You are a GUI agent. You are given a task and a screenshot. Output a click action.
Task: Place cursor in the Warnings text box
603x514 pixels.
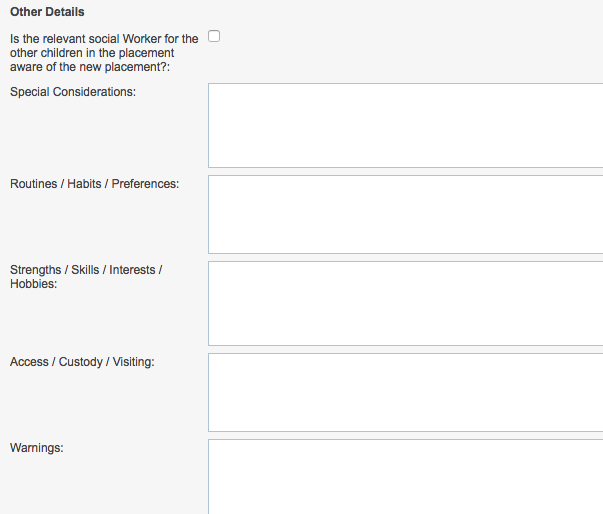coord(406,477)
